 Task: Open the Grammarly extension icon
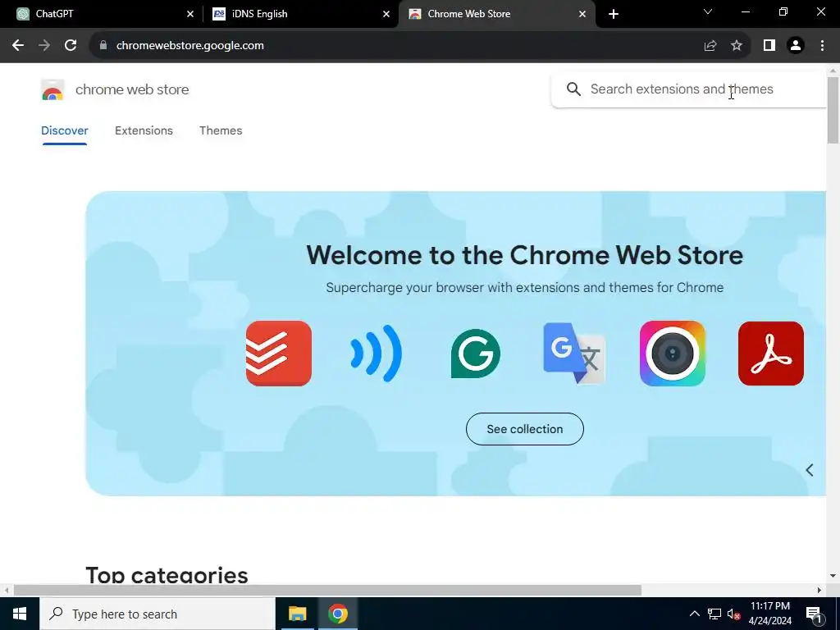pos(476,354)
